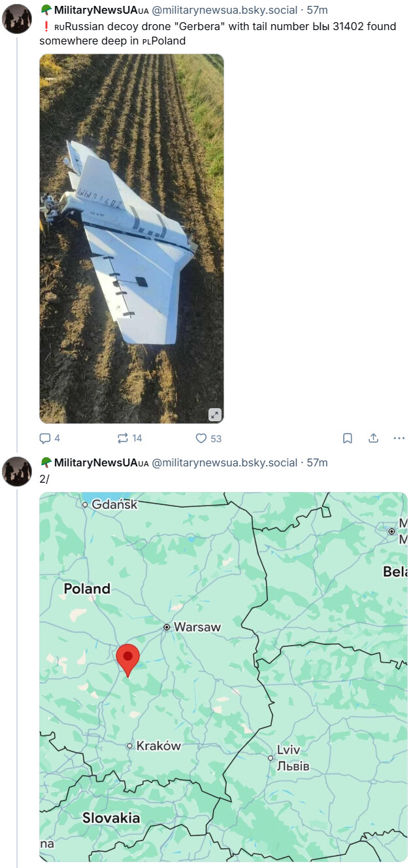Click the Lviv city marker on the map
Image resolution: width=413 pixels, height=868 pixels.
point(271,758)
